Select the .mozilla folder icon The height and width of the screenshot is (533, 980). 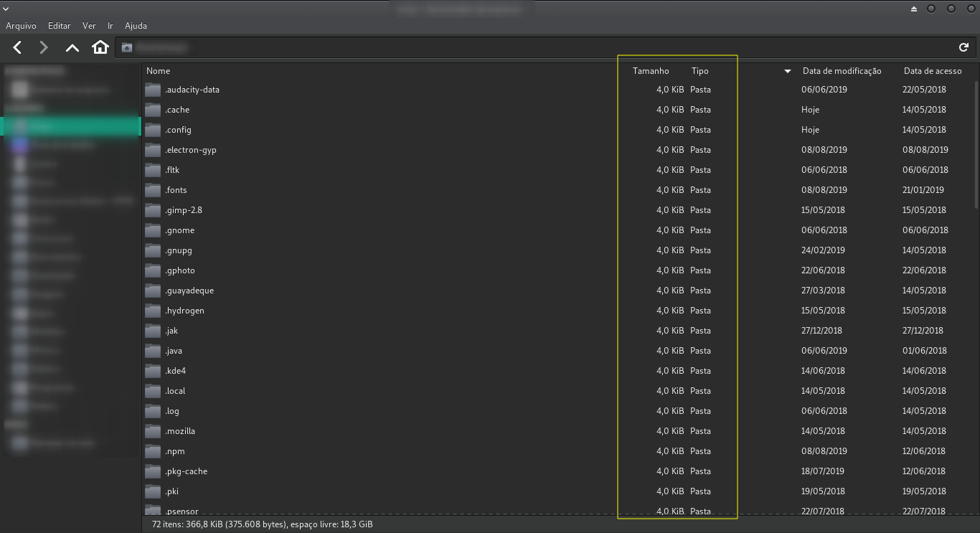[153, 432]
